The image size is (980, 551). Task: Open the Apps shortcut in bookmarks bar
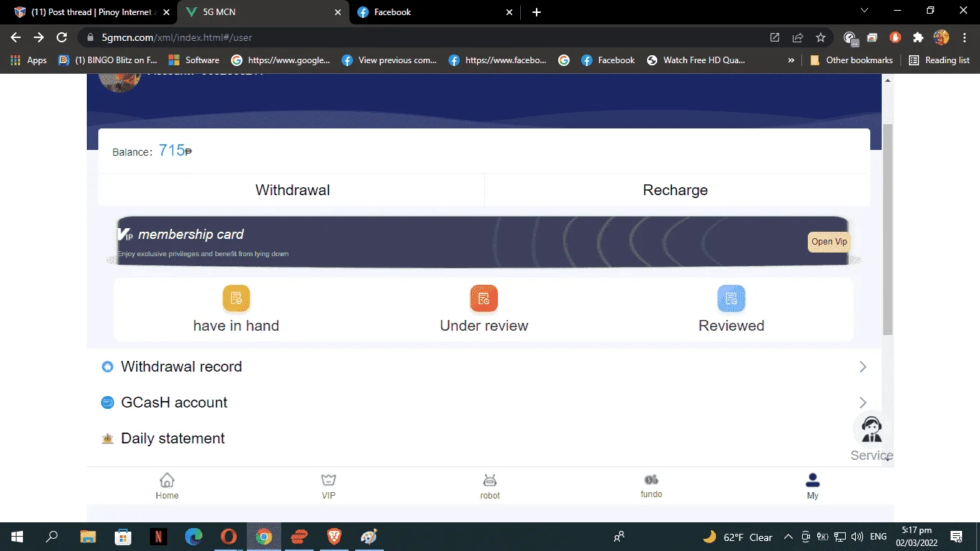[29, 60]
